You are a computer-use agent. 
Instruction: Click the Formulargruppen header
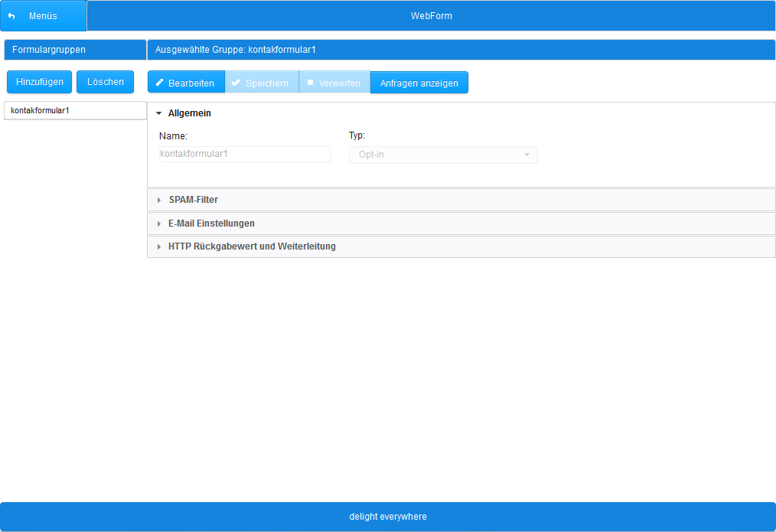click(74, 49)
